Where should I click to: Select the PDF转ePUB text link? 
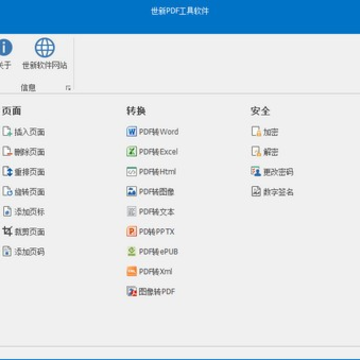(158, 252)
